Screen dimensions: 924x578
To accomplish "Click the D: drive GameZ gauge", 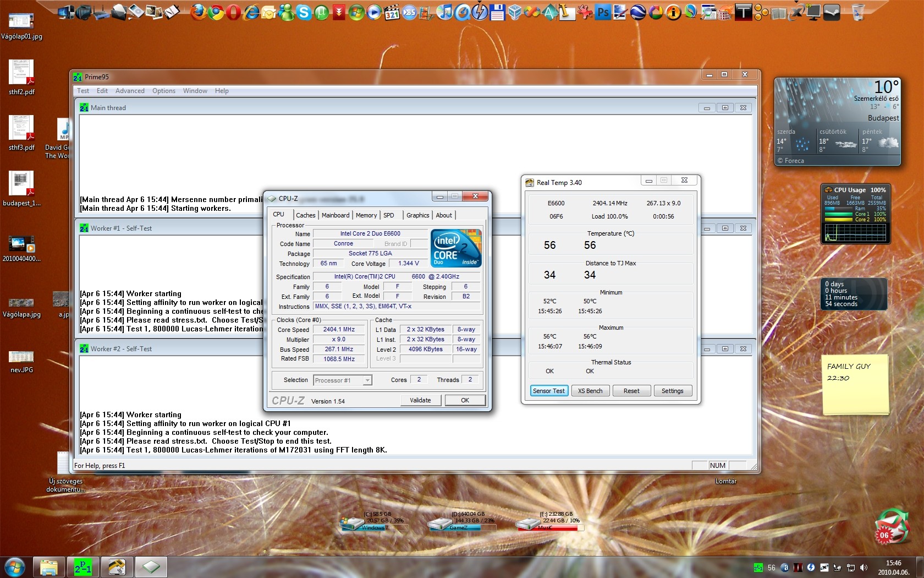I will pyautogui.click(x=461, y=521).
